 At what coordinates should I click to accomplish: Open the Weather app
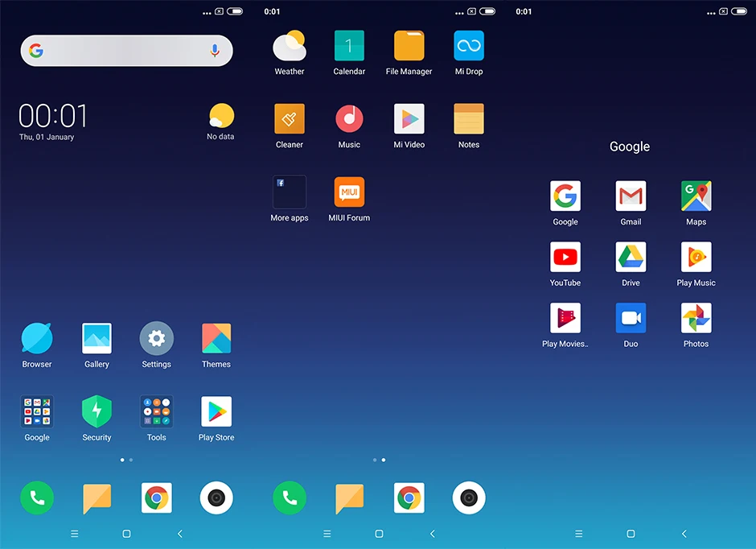[x=290, y=46]
